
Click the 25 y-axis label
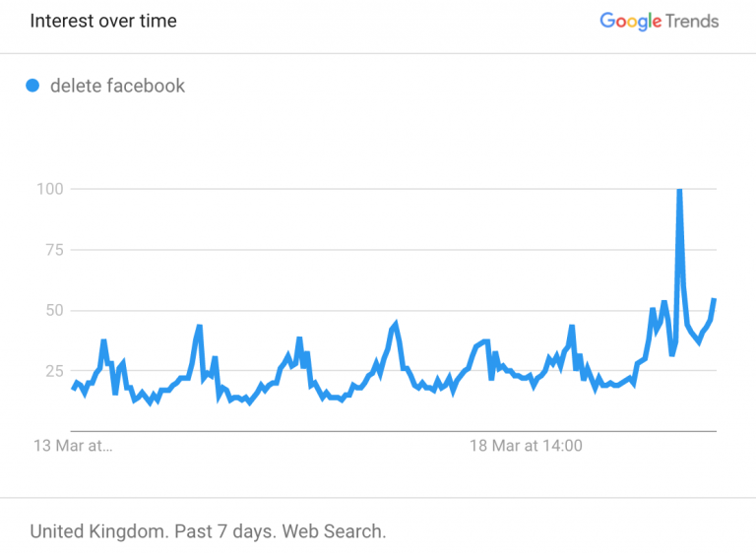pyautogui.click(x=54, y=371)
